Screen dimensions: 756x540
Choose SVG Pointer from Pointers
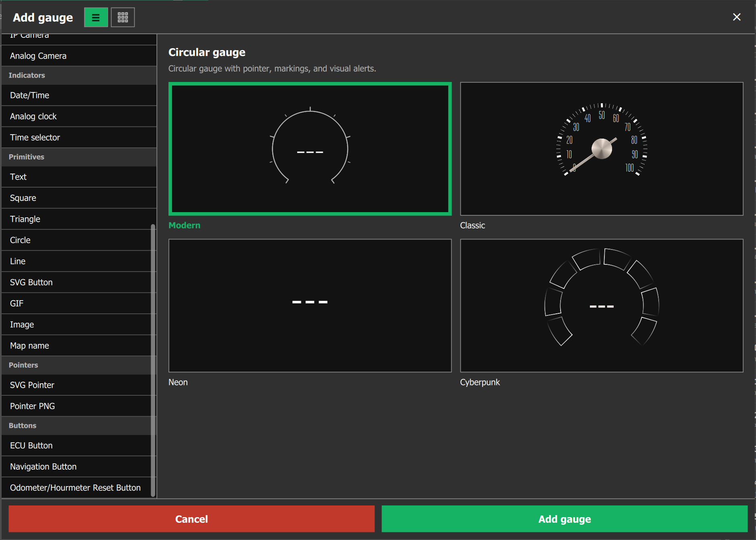76,385
